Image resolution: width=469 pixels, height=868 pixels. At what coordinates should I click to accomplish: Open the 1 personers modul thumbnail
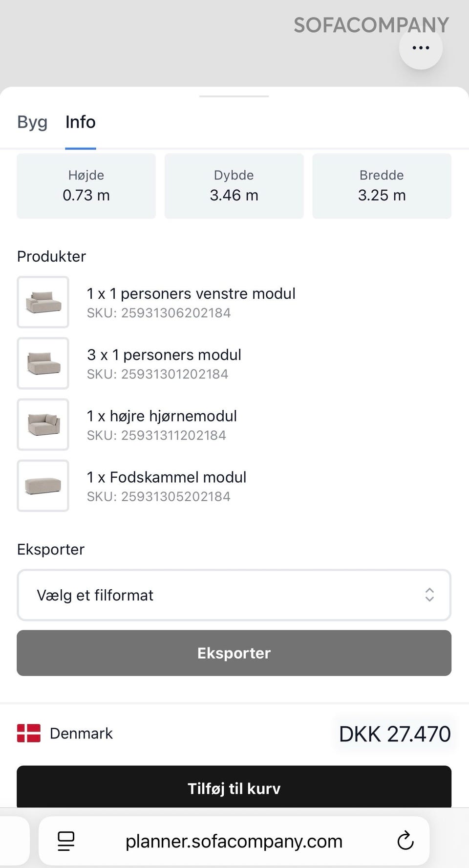43,363
